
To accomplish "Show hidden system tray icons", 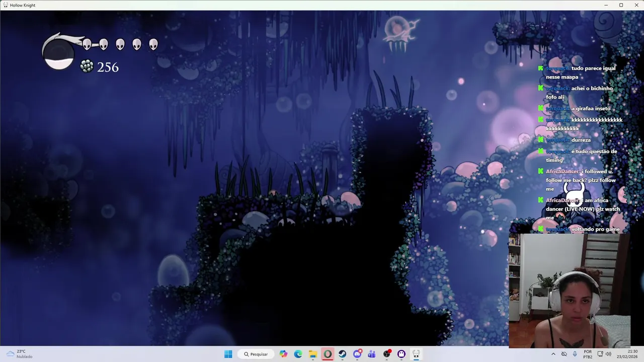I will tap(553, 354).
